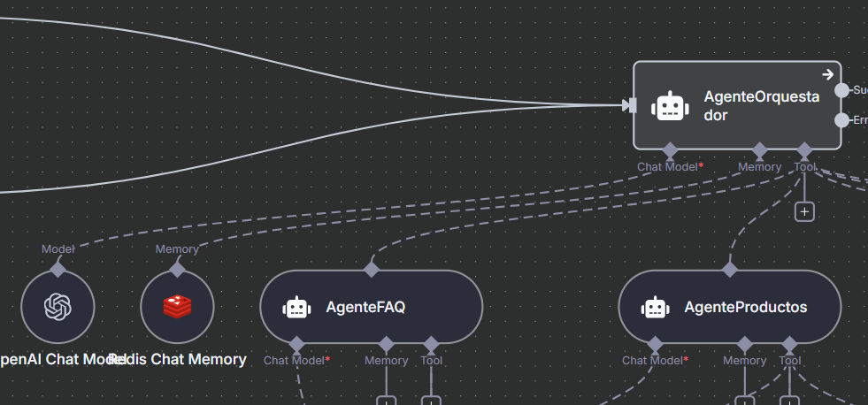Click Memory label under AgenteOrquestador
868x405 pixels.
tap(759, 166)
